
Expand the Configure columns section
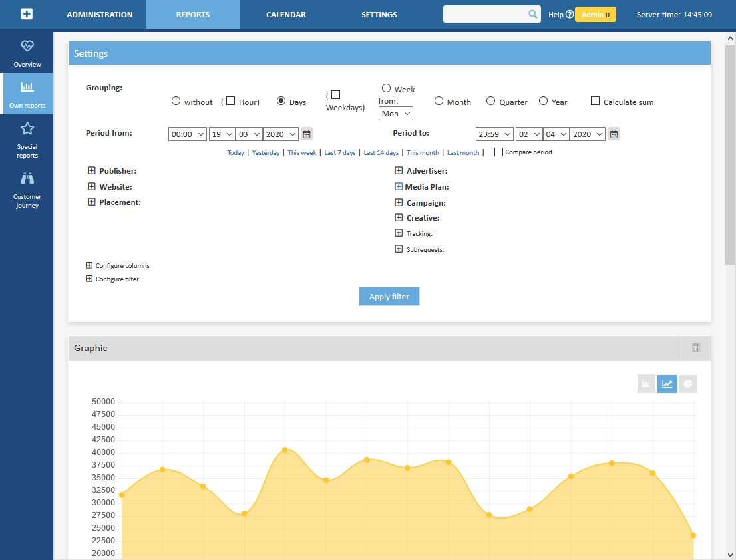[x=89, y=265]
